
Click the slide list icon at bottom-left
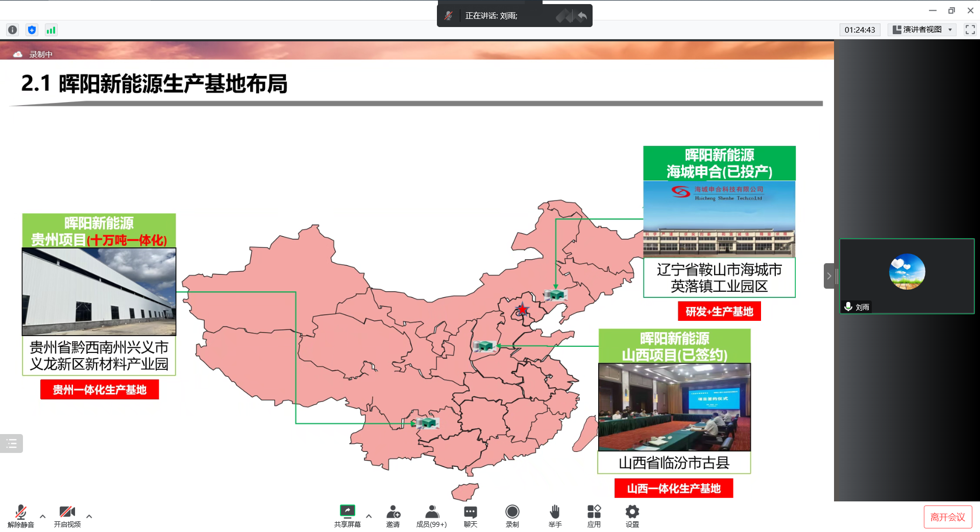click(12, 444)
